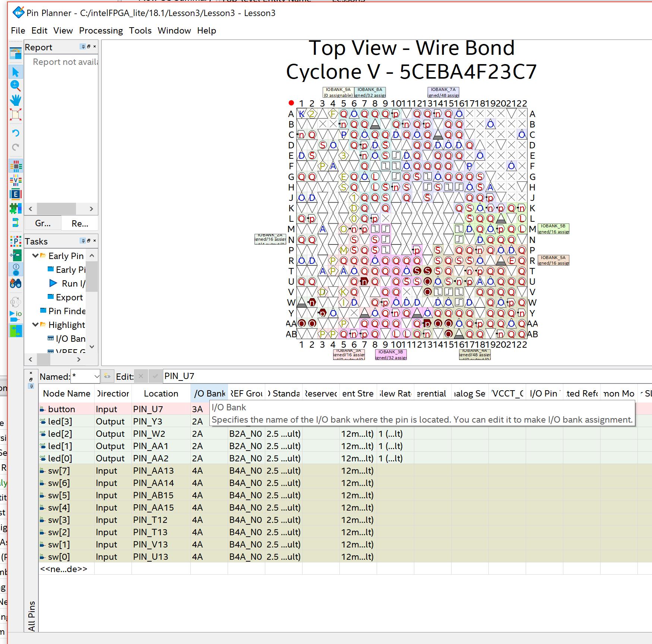The image size is (652, 644).
Task: Click the blue undo arrow
Action: [15, 133]
